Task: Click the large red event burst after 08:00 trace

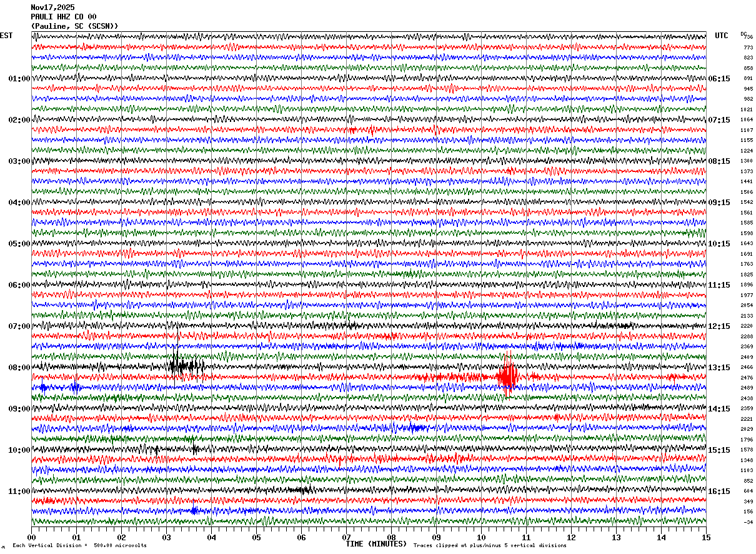Action: tap(508, 376)
